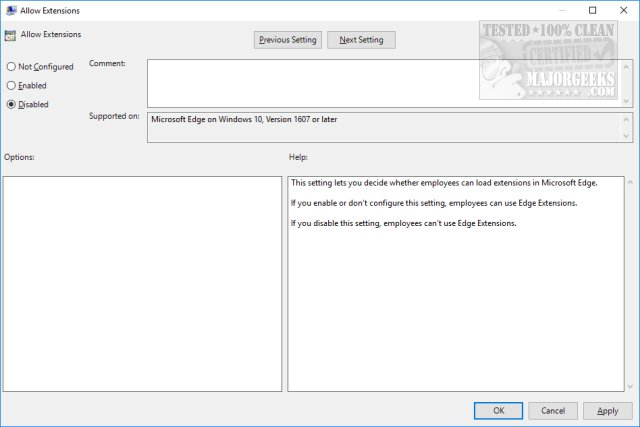The image size is (640, 427).
Task: Click help text 'If you enable or don't configure'
Action: pyautogui.click(x=347, y=203)
